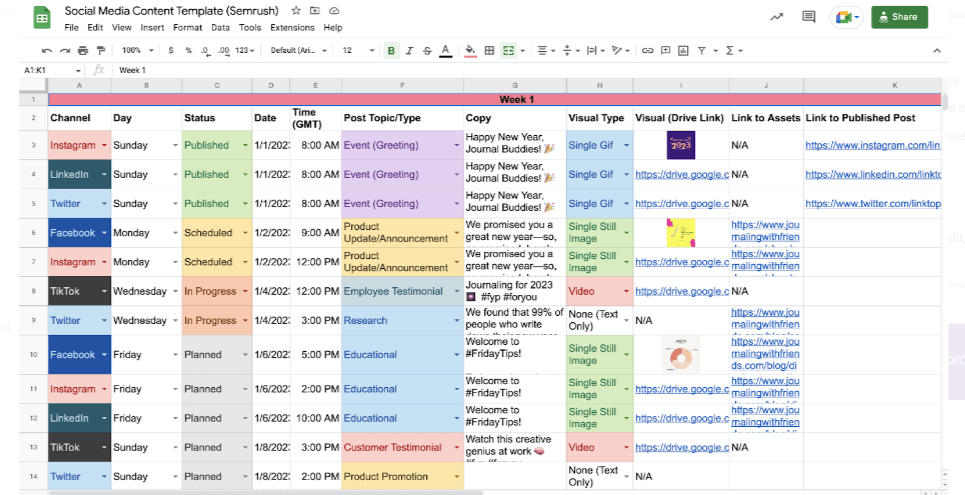Screen dimensions: 965x495
Task: Open the File menu
Action: 71,28
